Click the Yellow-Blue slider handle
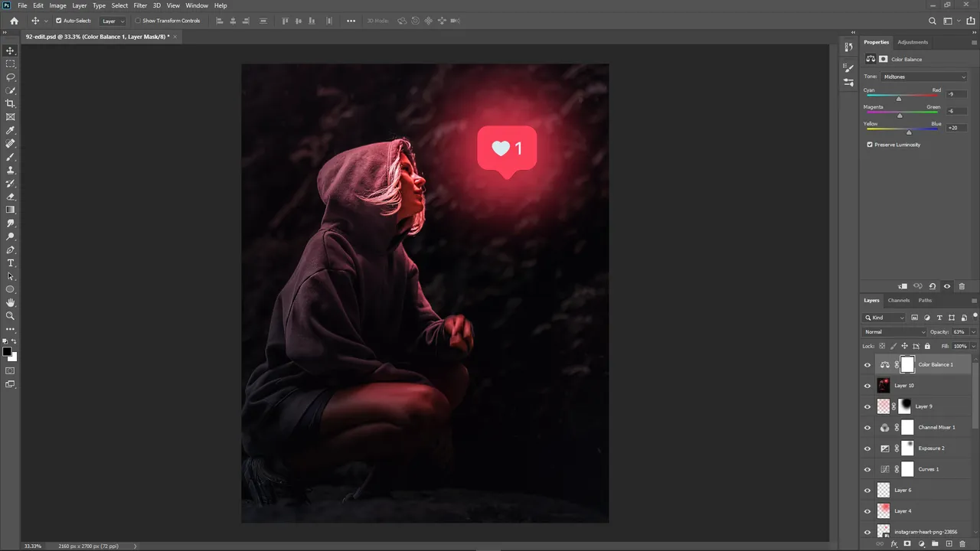 [x=909, y=132]
